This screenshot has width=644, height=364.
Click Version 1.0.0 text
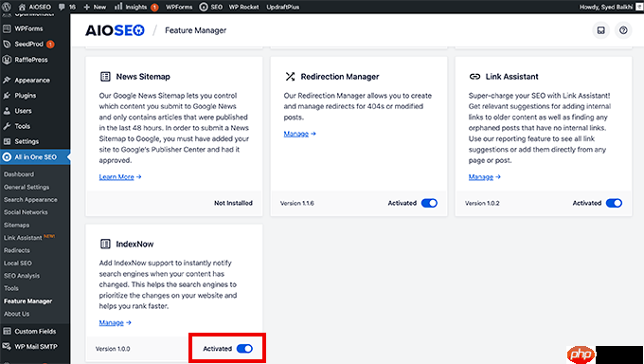(x=113, y=349)
